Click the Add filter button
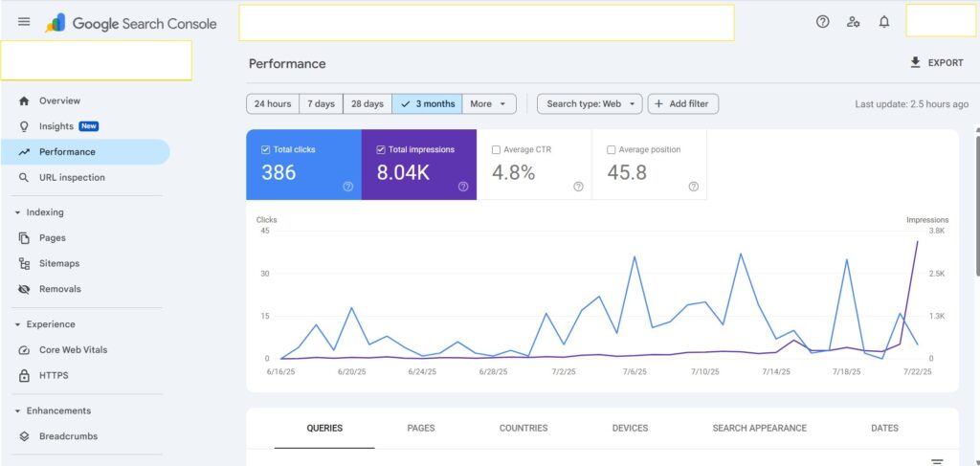Image resolution: width=980 pixels, height=466 pixels. 683,103
